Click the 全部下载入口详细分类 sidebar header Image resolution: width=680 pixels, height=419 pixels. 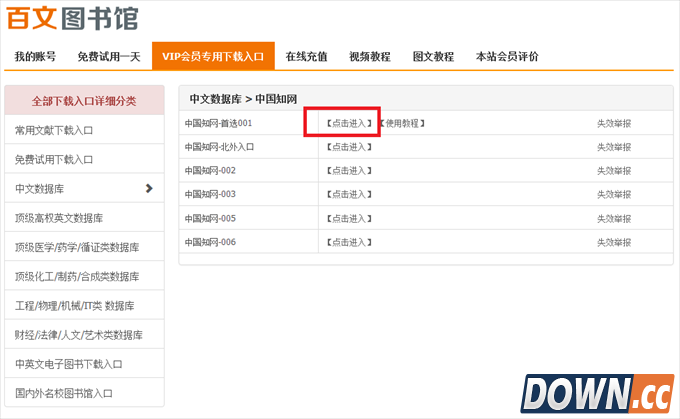[x=84, y=101]
